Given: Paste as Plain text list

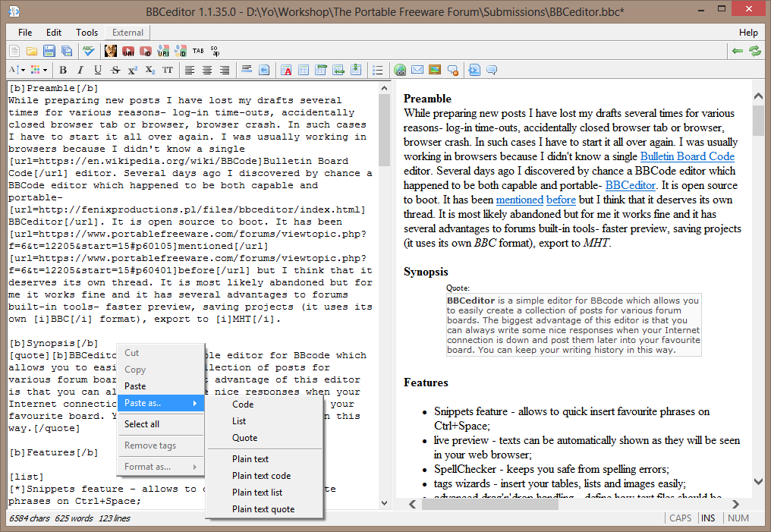Looking at the screenshot, I should [265, 493].
